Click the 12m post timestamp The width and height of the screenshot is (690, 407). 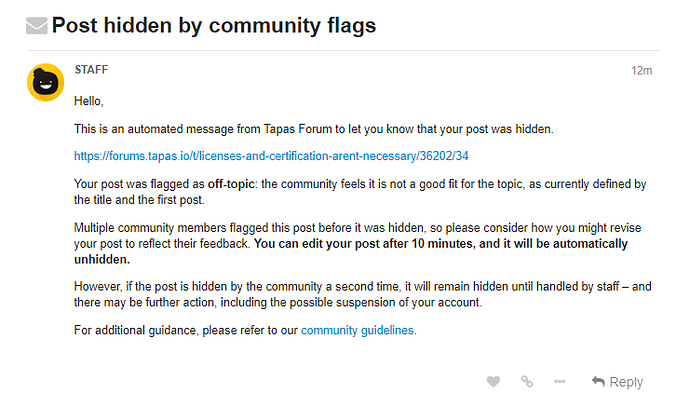(x=641, y=70)
